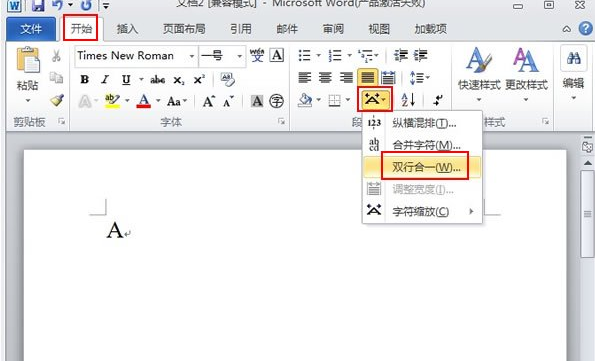Click the Paste clipboard icon

coord(28,60)
